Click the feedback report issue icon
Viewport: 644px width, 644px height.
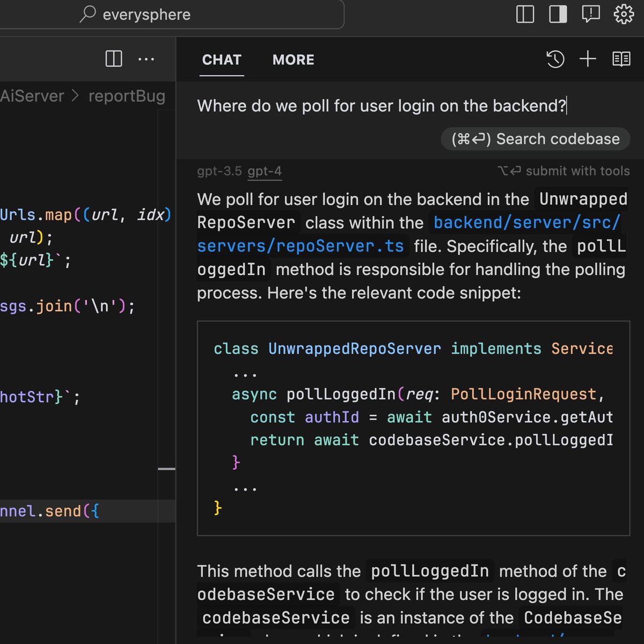(591, 14)
